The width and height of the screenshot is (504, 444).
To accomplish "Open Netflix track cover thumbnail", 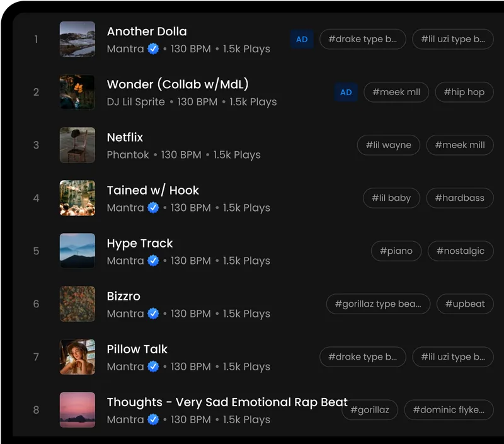I will point(77,145).
